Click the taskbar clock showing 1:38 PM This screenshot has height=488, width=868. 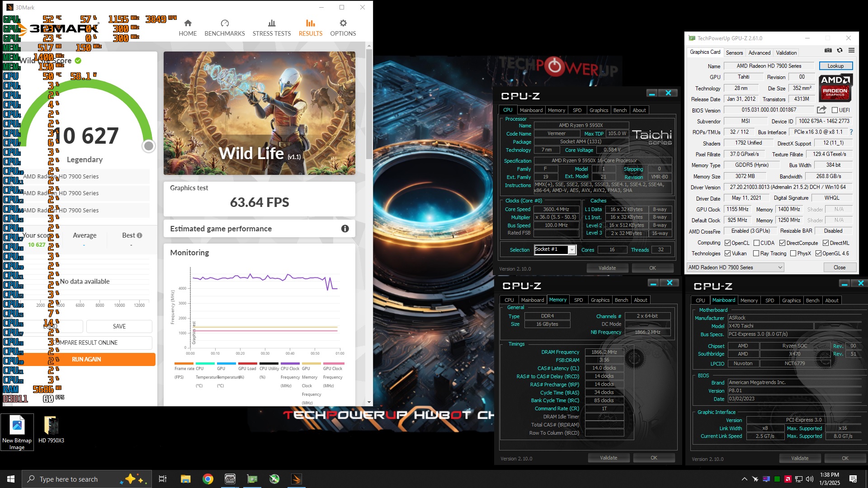[x=830, y=479]
